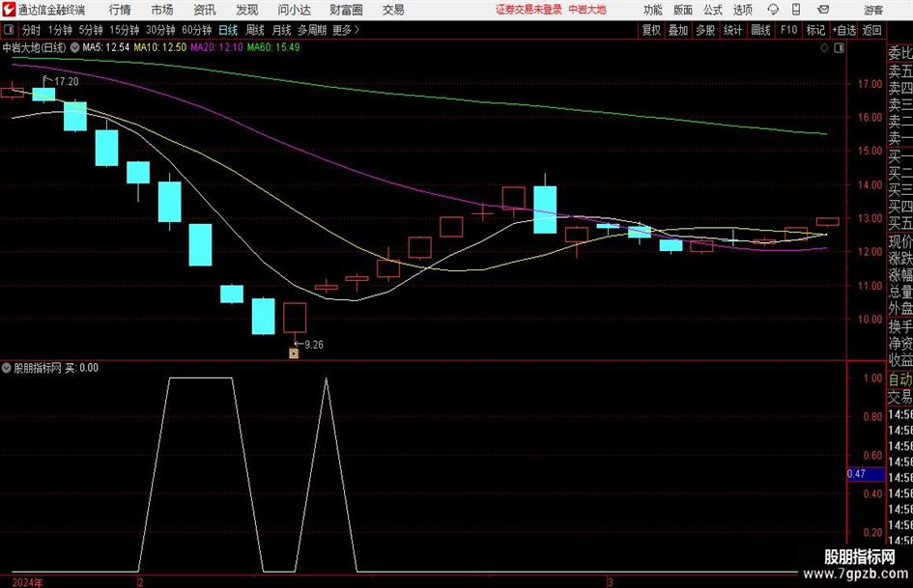Click the MA10: 12.50 value label

coord(160,47)
